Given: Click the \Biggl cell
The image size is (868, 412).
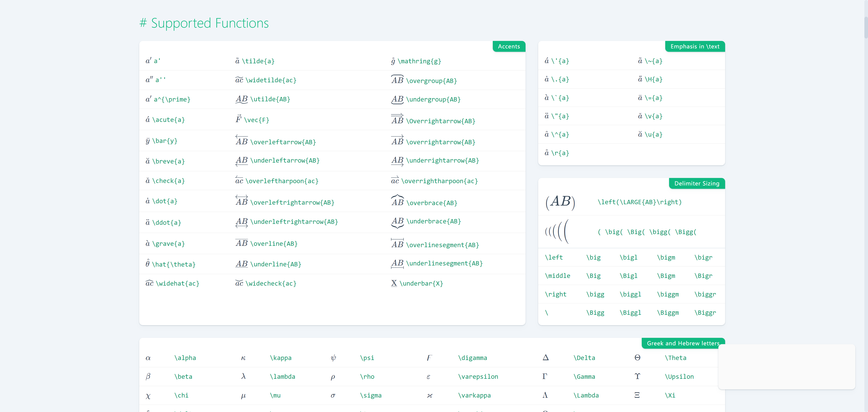Looking at the screenshot, I should click(630, 313).
